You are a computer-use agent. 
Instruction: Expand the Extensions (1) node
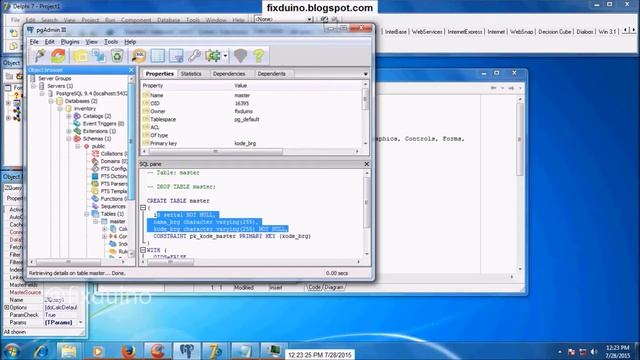69,131
